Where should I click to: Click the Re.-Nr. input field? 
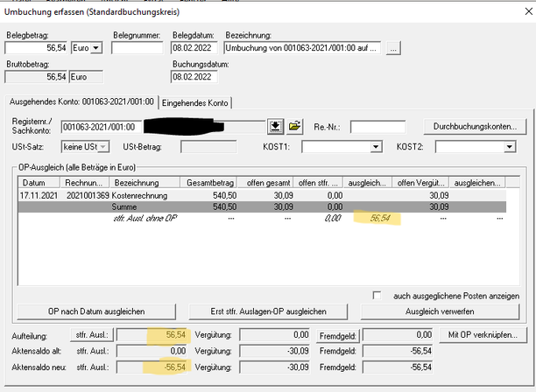(377, 127)
